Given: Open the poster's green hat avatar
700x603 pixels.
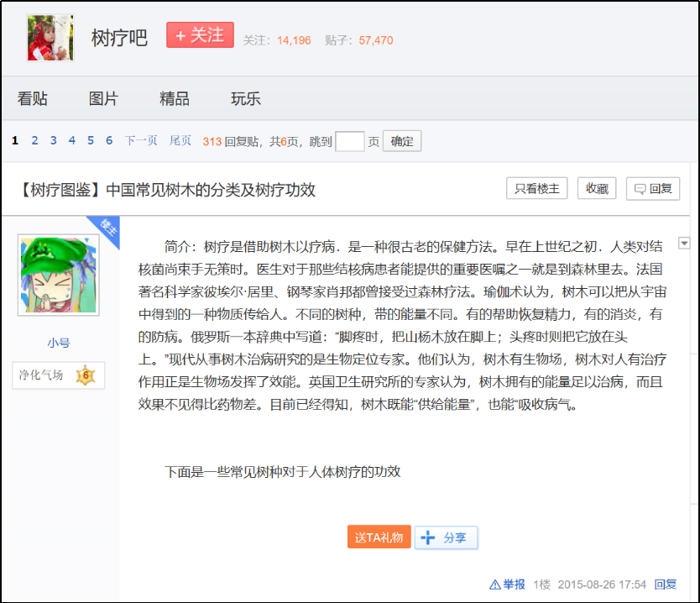Looking at the screenshot, I should 59,275.
